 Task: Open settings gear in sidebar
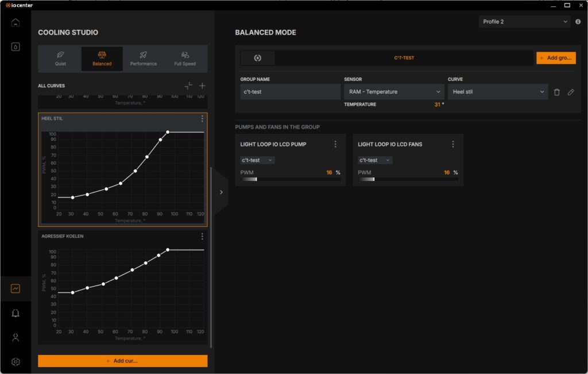tap(16, 362)
